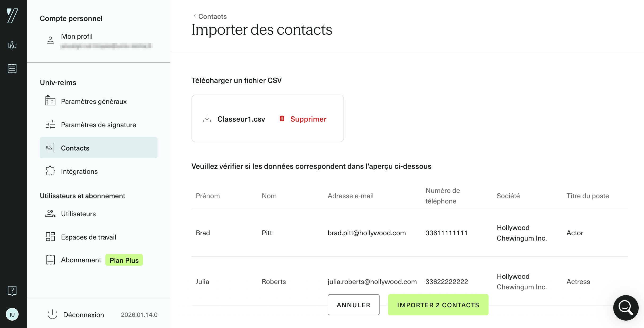644x328 pixels.
Task: Click the ANNULER button
Action: point(354,305)
